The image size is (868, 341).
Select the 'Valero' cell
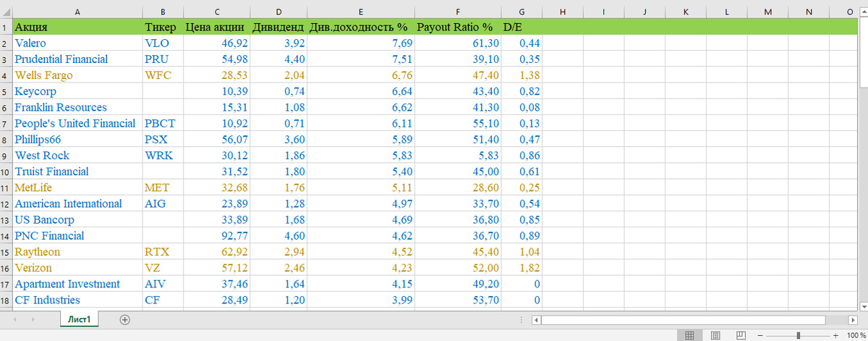tap(77, 43)
